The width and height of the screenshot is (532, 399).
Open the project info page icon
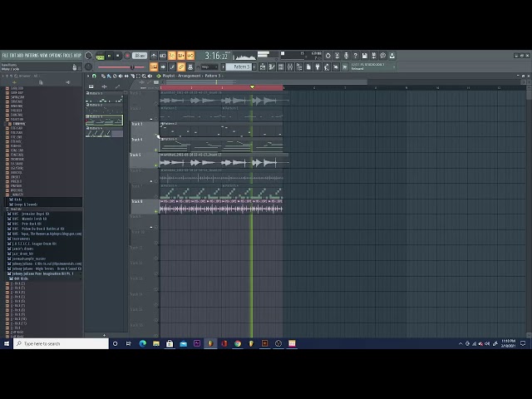pos(308,66)
